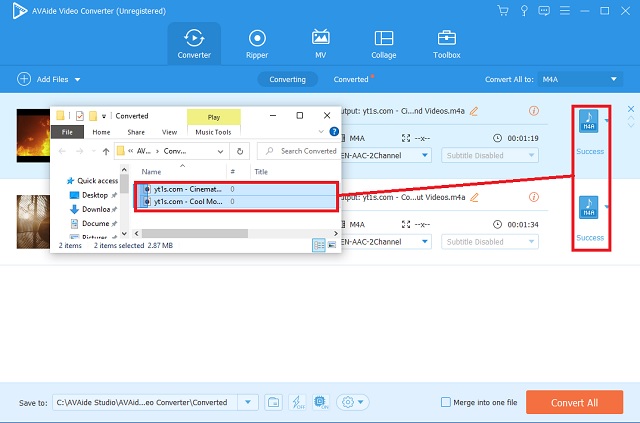Open the feedback chat icon
This screenshot has width=640, height=423.
click(544, 11)
